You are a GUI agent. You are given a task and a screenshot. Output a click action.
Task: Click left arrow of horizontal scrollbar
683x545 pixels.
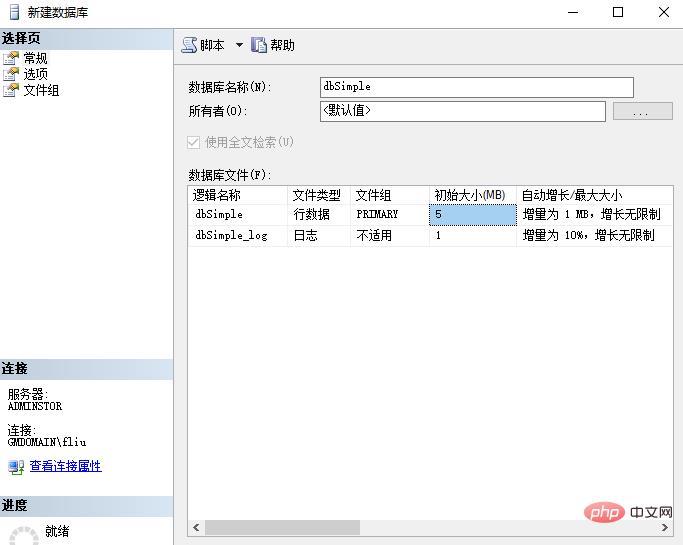coord(197,527)
